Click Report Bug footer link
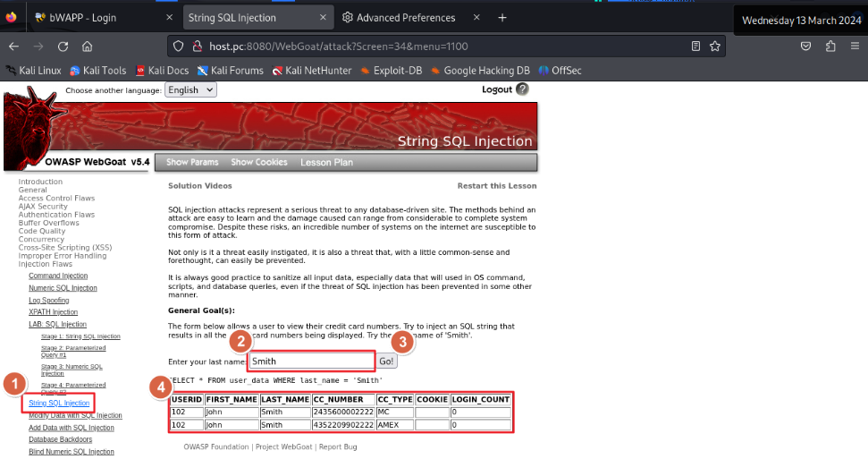 (x=338, y=446)
